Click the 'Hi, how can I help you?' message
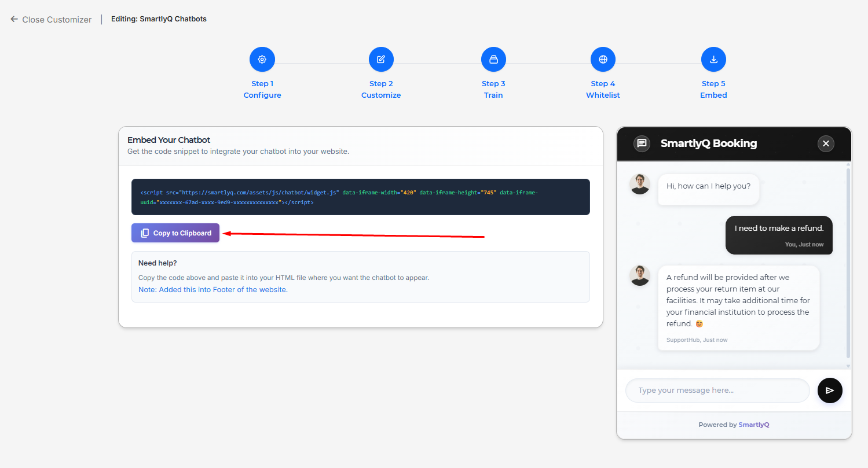 click(x=709, y=189)
